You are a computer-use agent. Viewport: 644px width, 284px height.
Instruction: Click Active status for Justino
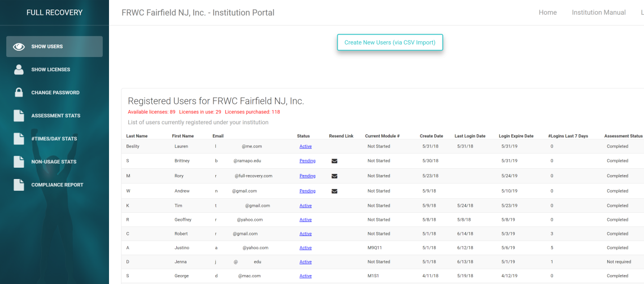click(306, 248)
